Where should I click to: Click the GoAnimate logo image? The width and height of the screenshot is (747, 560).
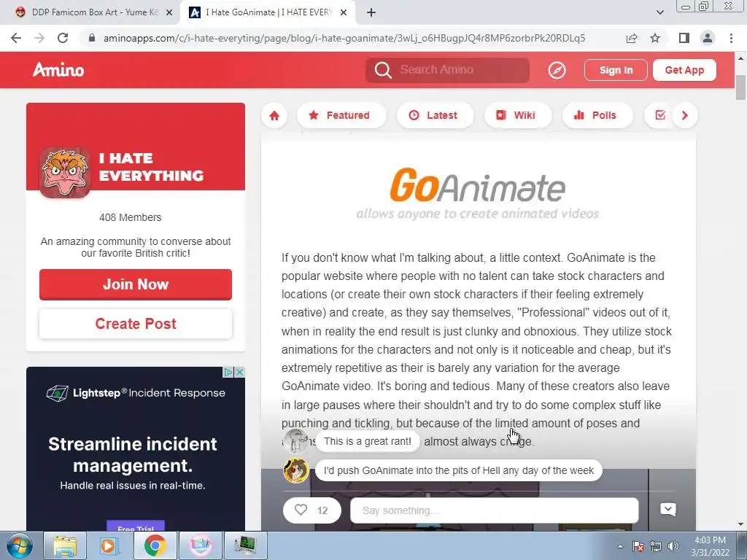pyautogui.click(x=477, y=193)
